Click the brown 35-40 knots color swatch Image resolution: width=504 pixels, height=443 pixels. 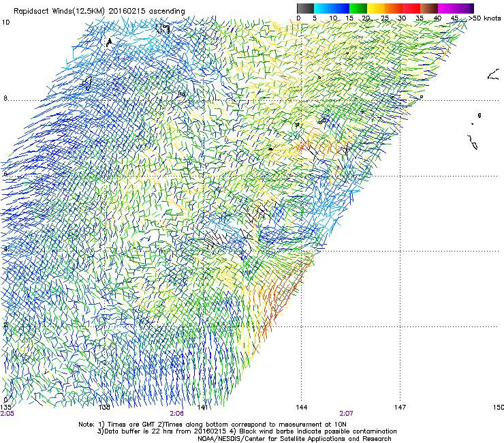pos(429,8)
